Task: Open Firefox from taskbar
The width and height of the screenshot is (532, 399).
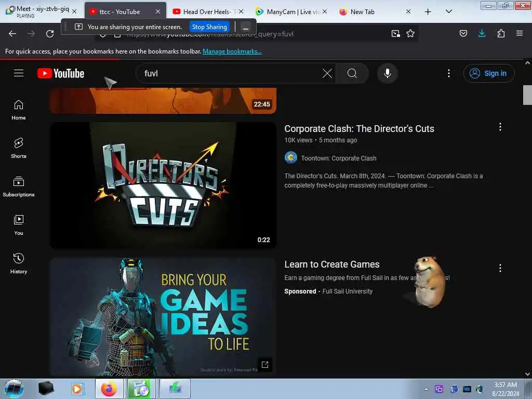Action: coord(109,389)
